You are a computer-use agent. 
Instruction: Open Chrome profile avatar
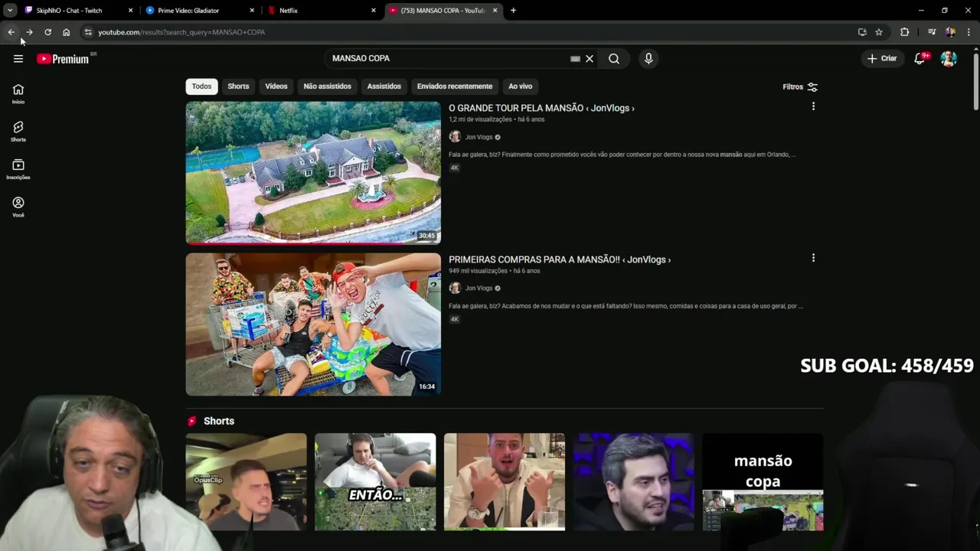pyautogui.click(x=950, y=32)
